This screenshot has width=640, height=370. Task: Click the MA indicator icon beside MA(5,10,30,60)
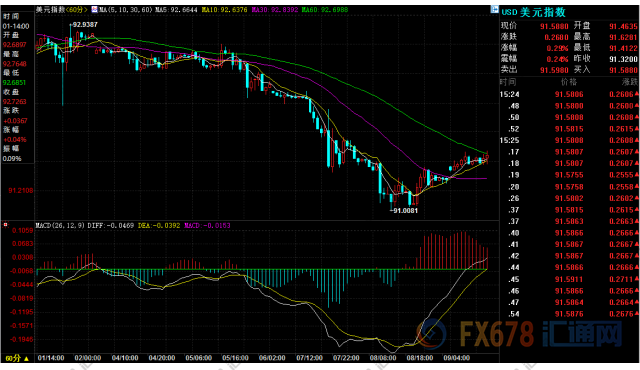pos(94,9)
